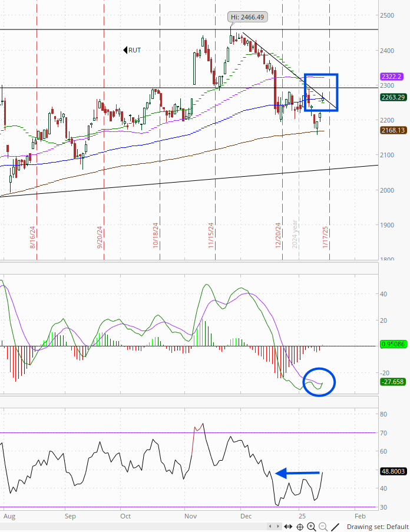Click the 30 oversold level on RSI axis
Viewport: 410px width, 532px height.
point(383,508)
